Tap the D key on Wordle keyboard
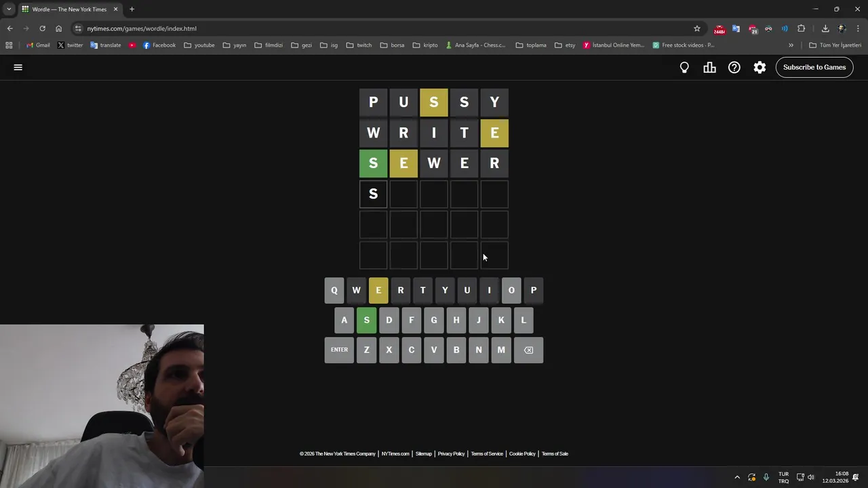Viewport: 868px width, 488px height. 389,320
